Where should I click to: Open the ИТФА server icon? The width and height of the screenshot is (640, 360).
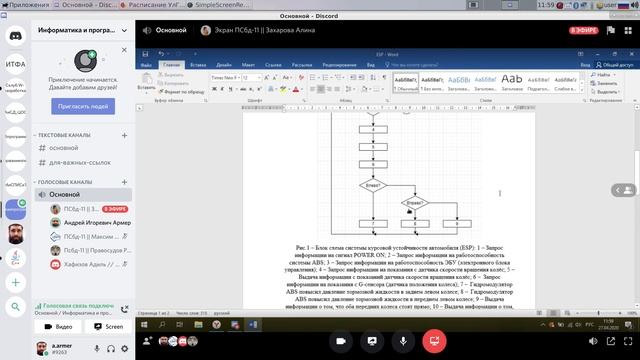coord(16,64)
